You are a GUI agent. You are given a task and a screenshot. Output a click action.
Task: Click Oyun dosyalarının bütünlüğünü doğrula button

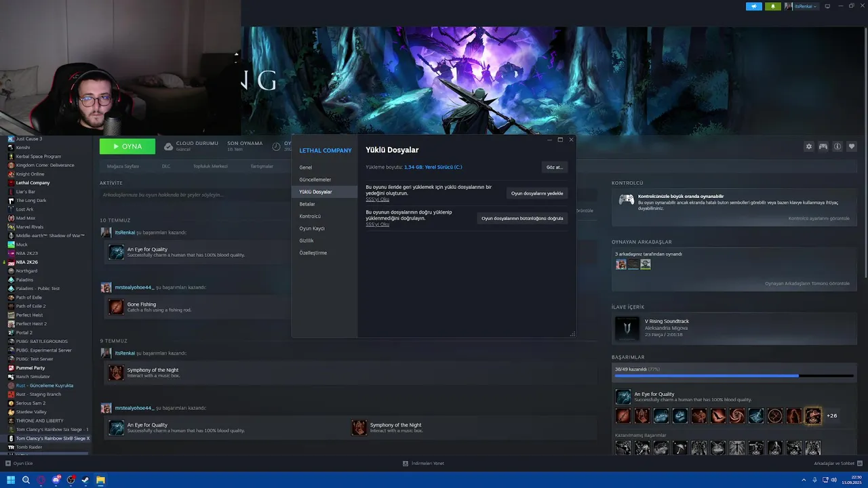point(522,218)
